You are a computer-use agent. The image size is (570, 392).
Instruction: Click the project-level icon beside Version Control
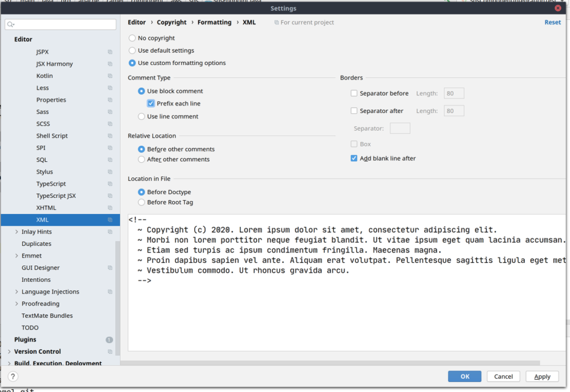(110, 351)
